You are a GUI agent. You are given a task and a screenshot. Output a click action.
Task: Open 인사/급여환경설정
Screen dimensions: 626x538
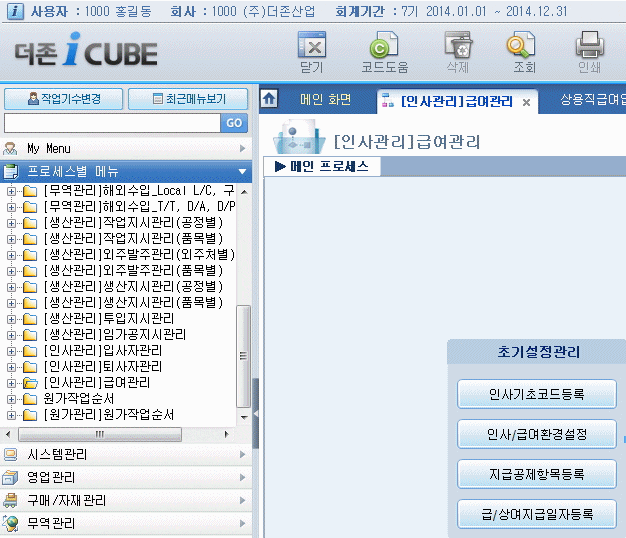point(537,434)
